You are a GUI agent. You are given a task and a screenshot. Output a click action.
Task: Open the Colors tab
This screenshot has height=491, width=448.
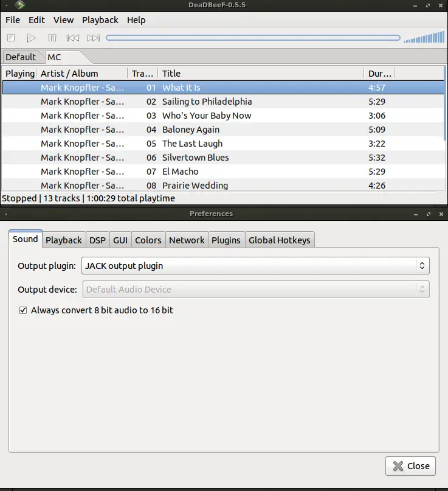pyautogui.click(x=148, y=240)
